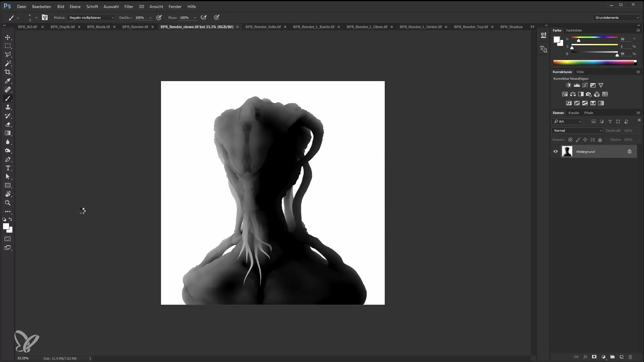This screenshot has height=362, width=644.
Task: Click Korrektur hinzufügen label
Action: (571, 79)
